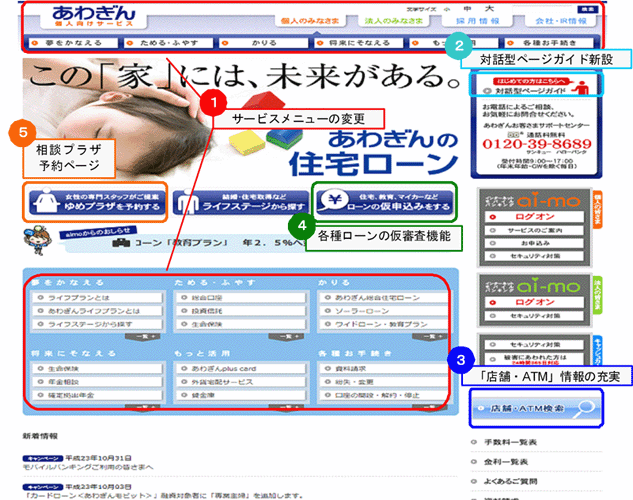Click the person icon in the page guide box
Viewport: 633px width, 500px height.
tap(581, 88)
